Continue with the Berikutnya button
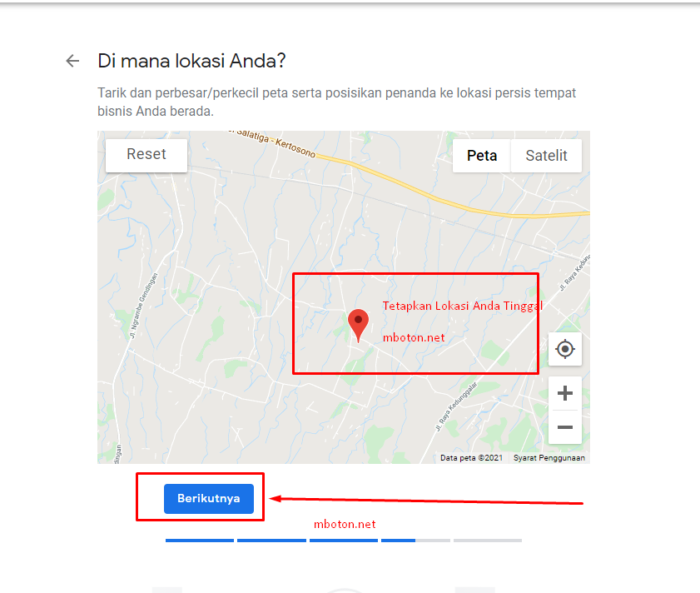 pyautogui.click(x=209, y=498)
